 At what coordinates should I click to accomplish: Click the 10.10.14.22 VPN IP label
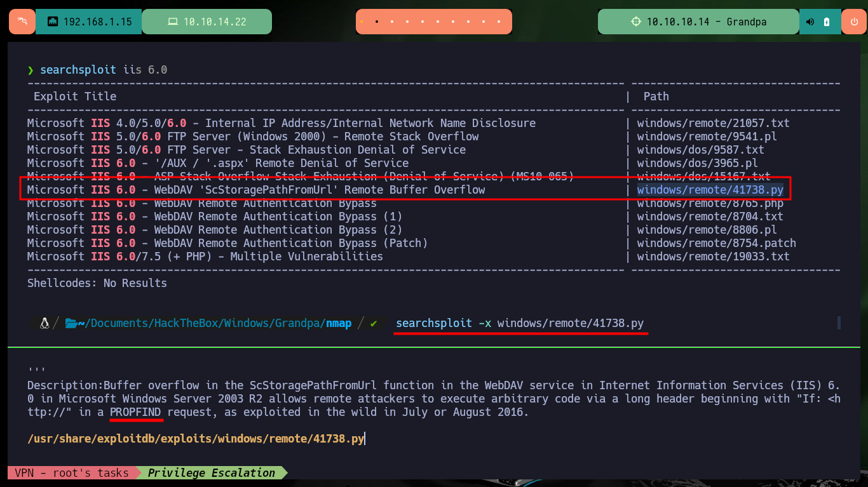tap(215, 22)
